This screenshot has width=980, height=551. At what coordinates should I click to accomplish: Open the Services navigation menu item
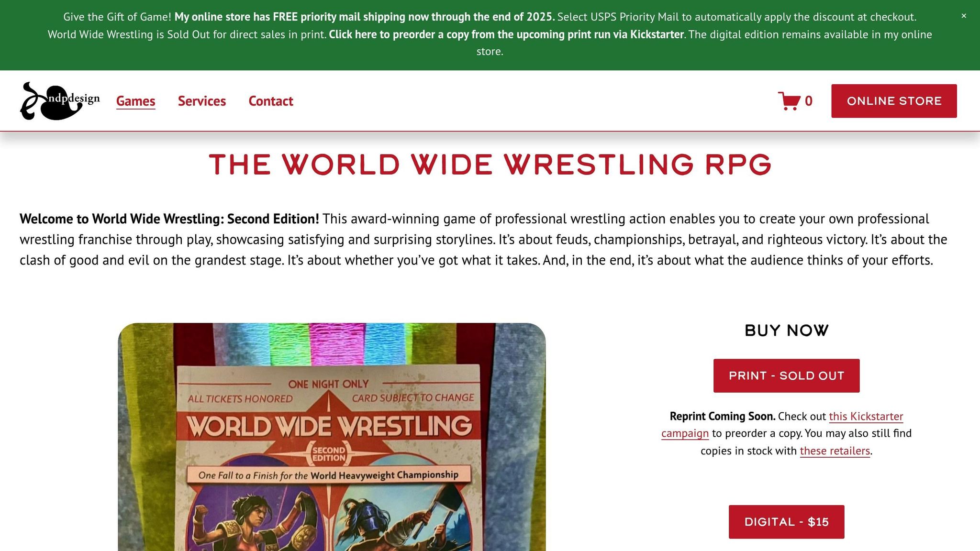pyautogui.click(x=201, y=101)
